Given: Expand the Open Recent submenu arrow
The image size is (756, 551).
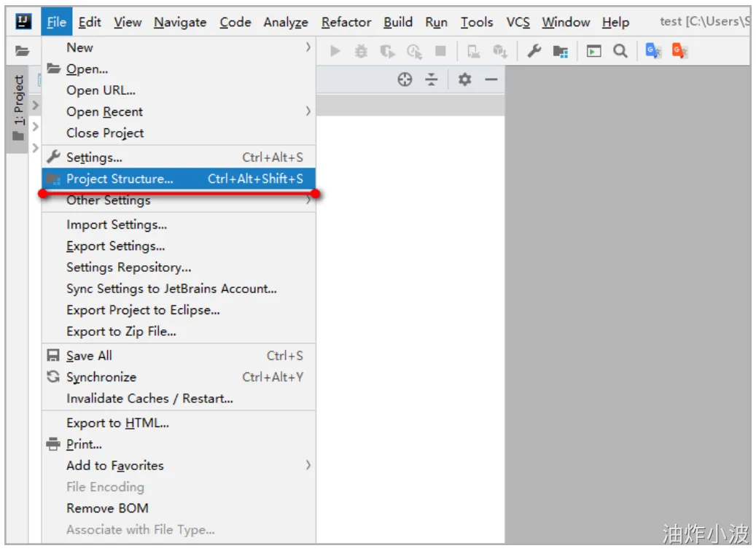Looking at the screenshot, I should click(x=308, y=112).
